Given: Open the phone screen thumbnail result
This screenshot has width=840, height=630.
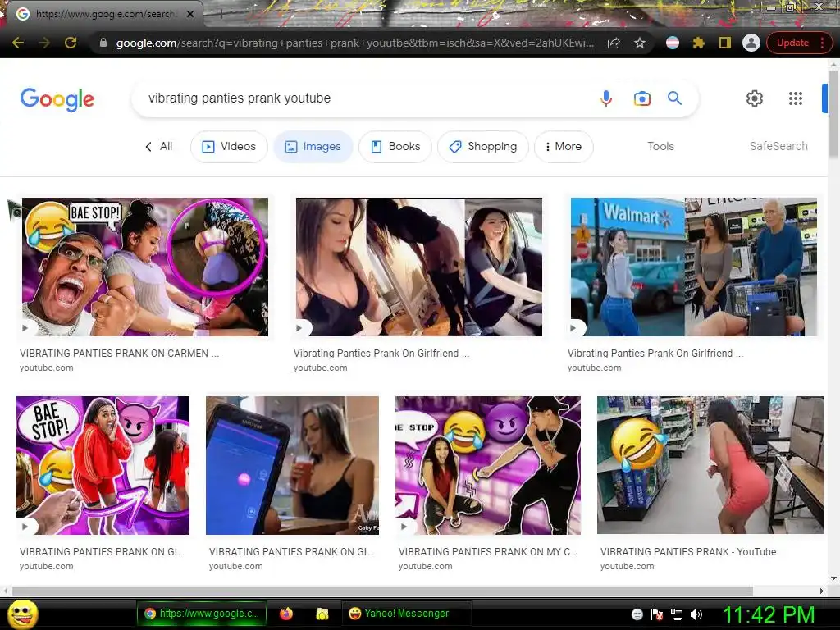Looking at the screenshot, I should coord(293,465).
